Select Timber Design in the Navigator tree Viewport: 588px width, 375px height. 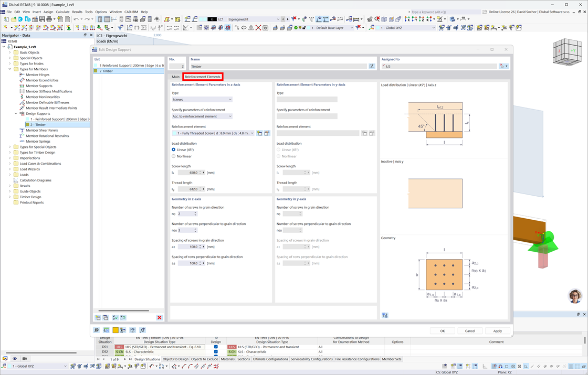pyautogui.click(x=30, y=197)
